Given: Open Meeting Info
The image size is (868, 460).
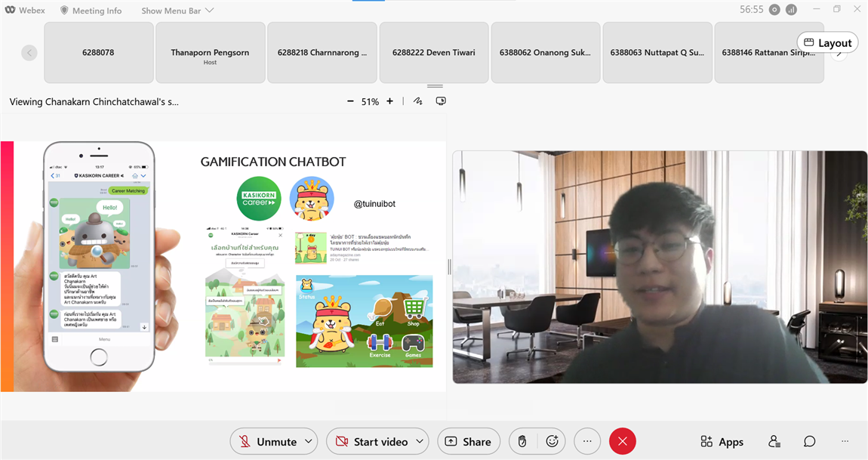Looking at the screenshot, I should 91,11.
